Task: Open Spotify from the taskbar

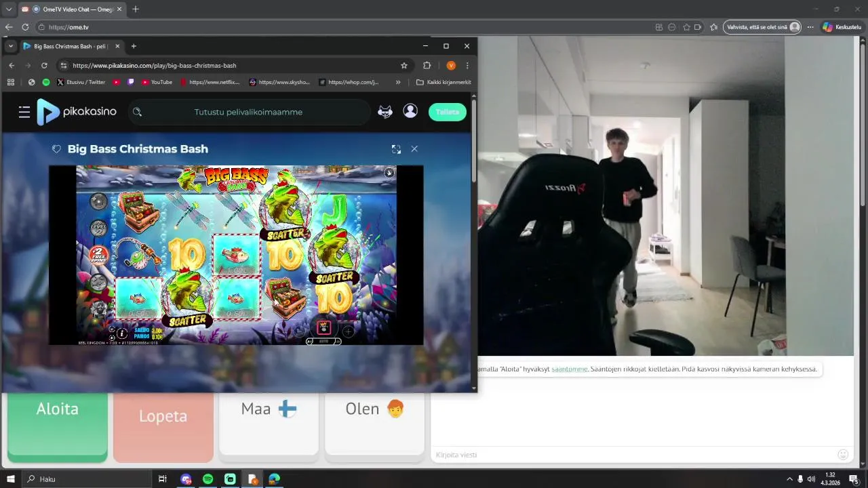Action: 208,479
